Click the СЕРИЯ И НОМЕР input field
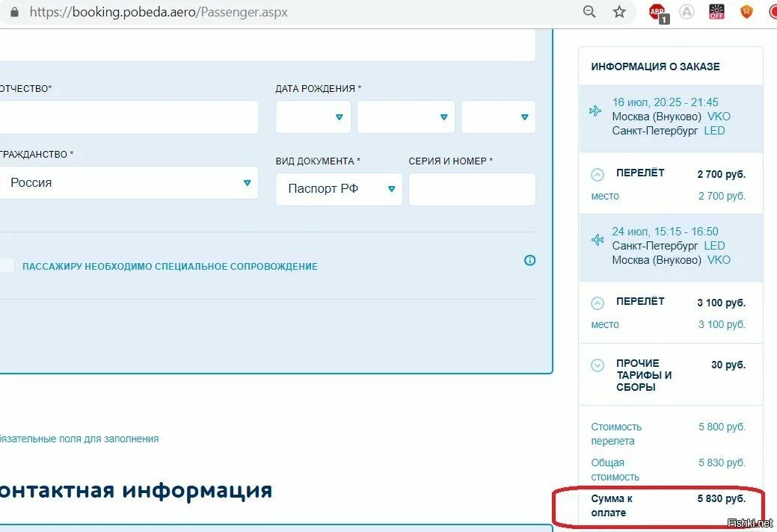777x532 pixels. coord(472,189)
